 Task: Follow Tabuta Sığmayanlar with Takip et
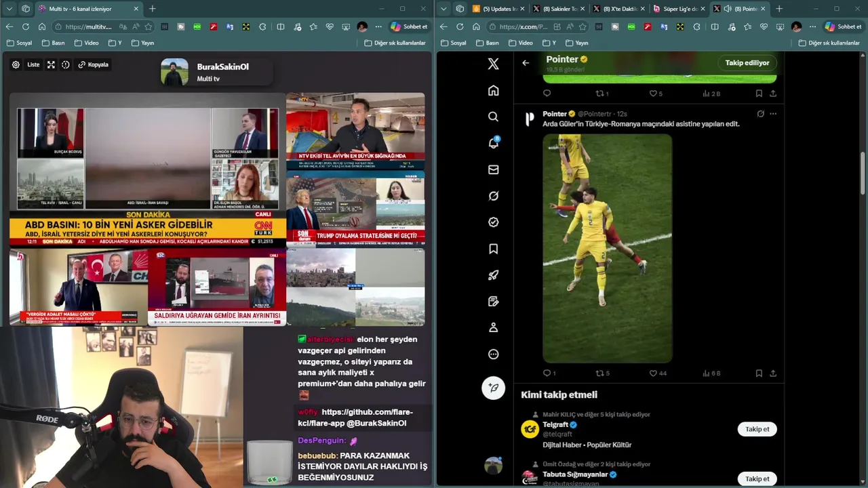pos(757,479)
